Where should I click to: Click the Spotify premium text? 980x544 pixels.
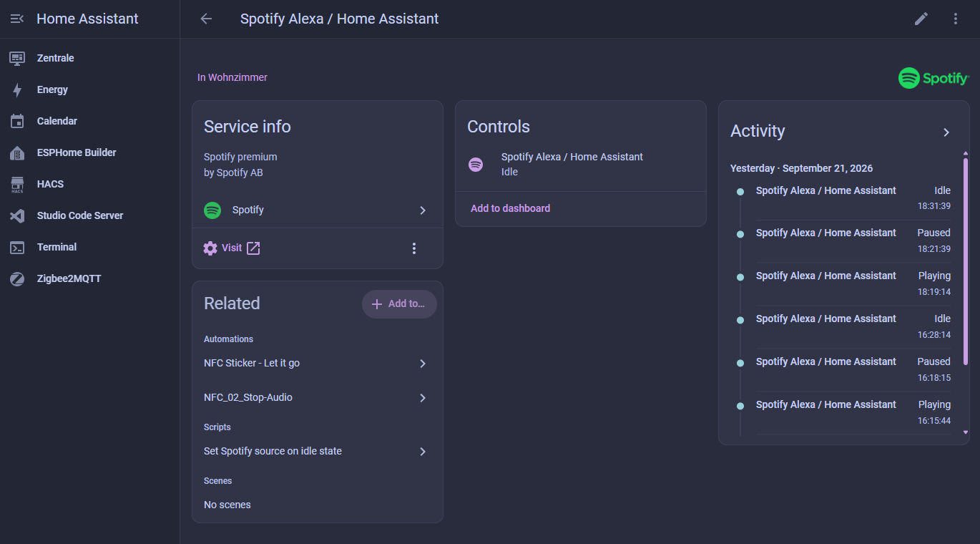point(240,157)
